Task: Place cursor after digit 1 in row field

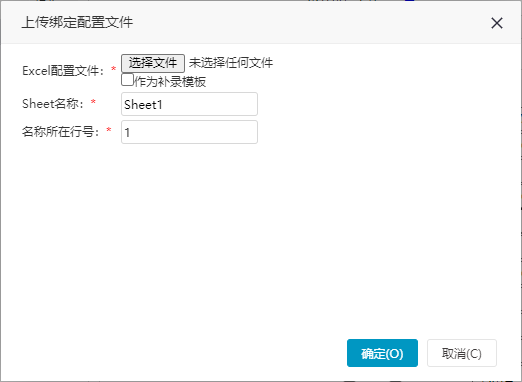Action: coord(131,133)
